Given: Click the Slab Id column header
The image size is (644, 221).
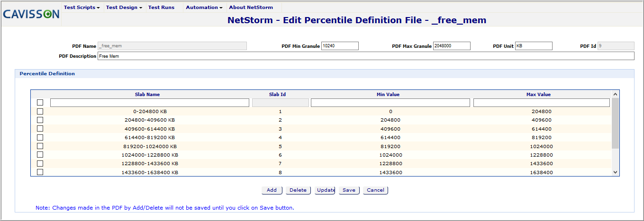Looking at the screenshot, I should pyautogui.click(x=277, y=94).
